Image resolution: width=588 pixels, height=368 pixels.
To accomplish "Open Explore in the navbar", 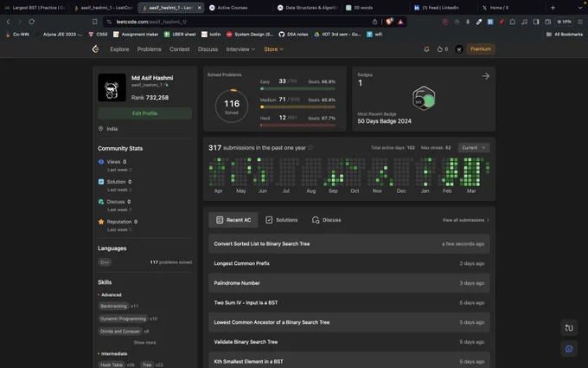I will click(x=119, y=49).
